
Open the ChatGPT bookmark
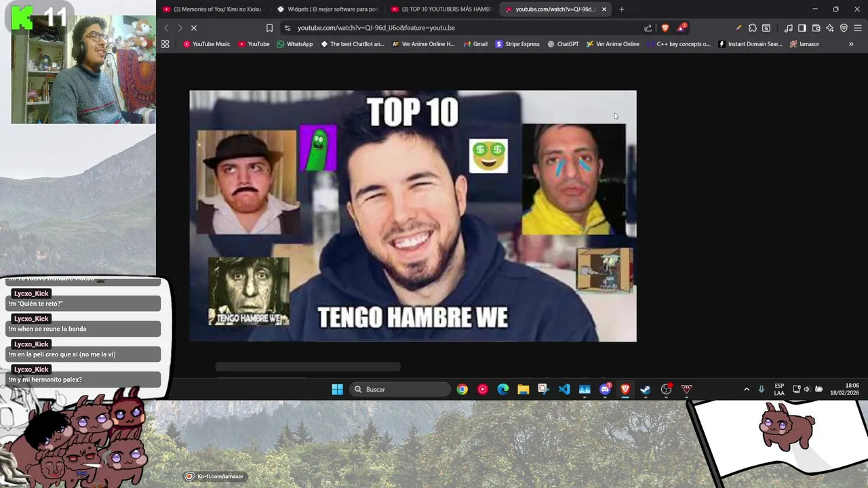tap(563, 44)
